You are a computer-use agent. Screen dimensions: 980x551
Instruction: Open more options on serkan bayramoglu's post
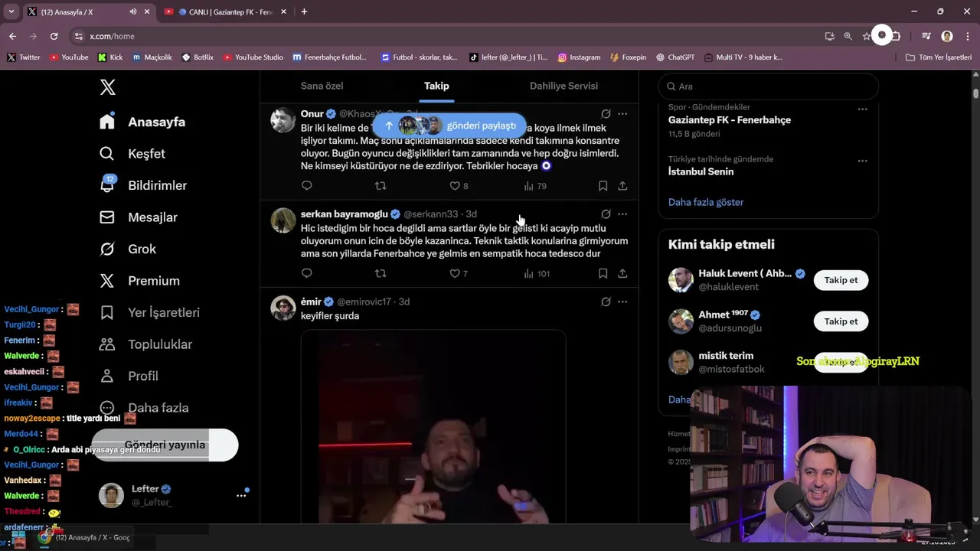(622, 214)
